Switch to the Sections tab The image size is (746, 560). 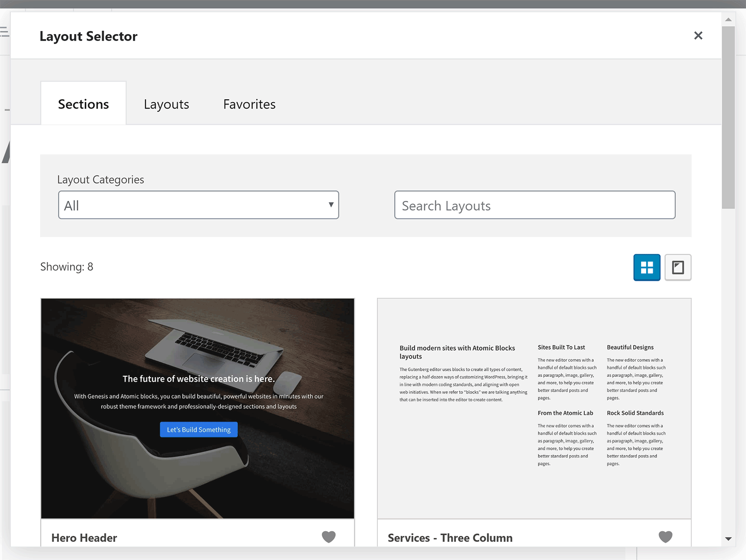pos(83,104)
